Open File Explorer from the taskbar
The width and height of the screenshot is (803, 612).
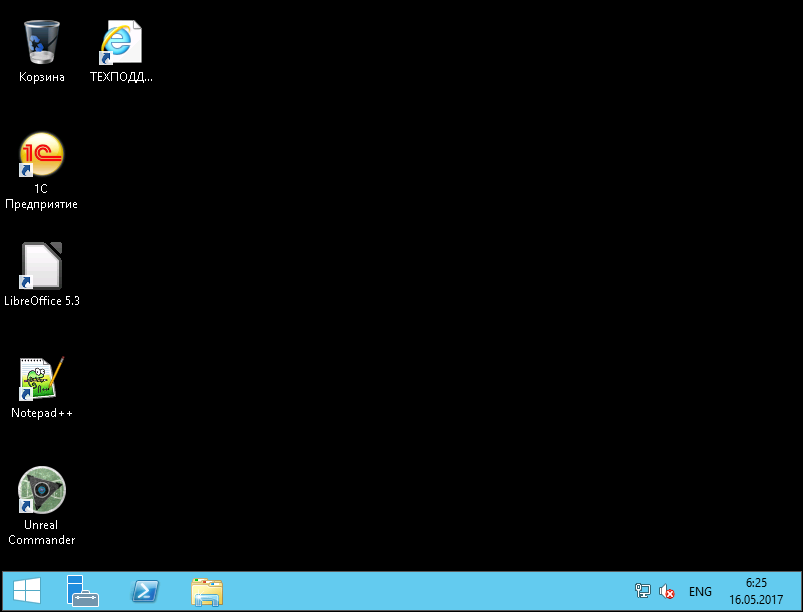[x=207, y=592]
